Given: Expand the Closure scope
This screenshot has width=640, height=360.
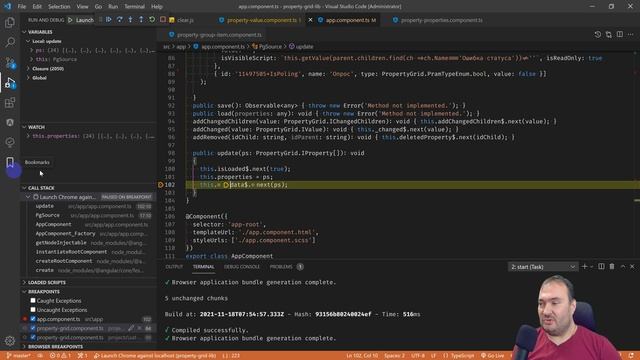Looking at the screenshot, I should (28, 69).
